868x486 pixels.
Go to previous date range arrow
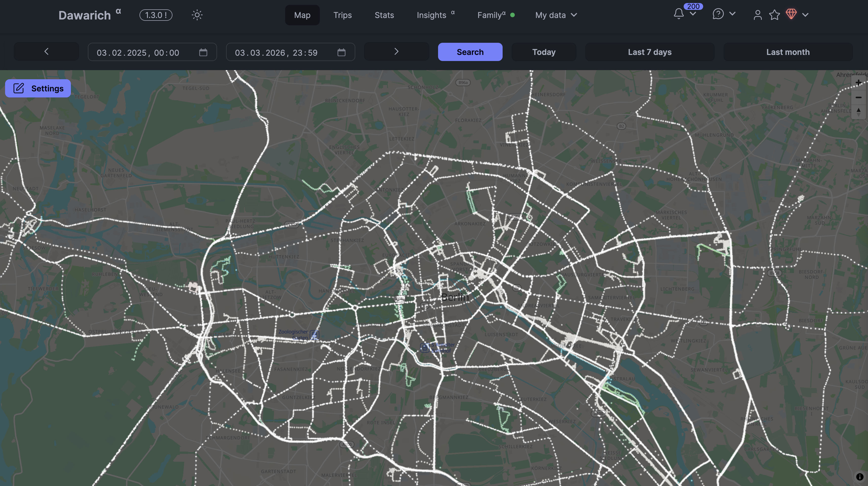(47, 52)
